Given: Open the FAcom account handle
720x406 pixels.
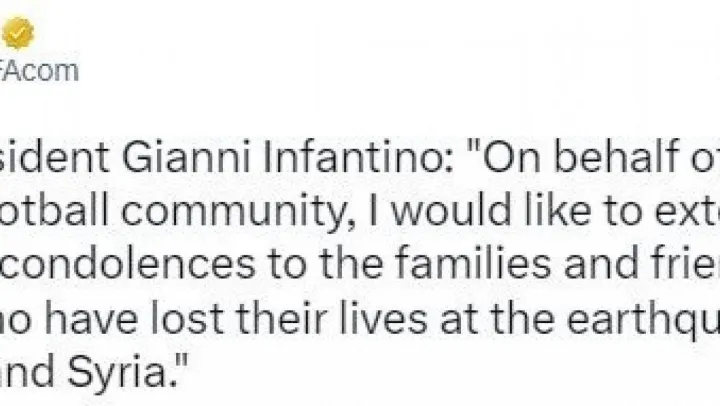Looking at the screenshot, I should tap(38, 71).
